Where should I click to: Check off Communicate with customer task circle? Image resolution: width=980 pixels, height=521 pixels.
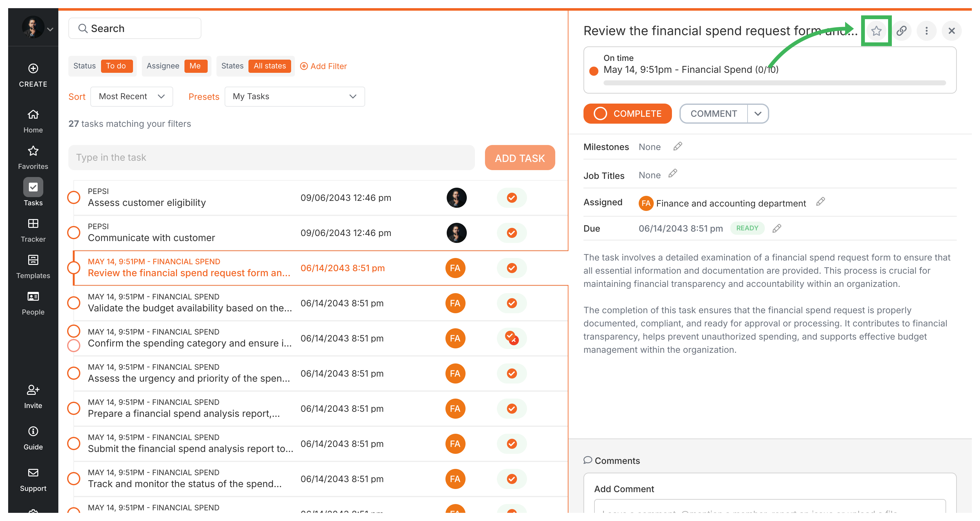[x=73, y=233]
